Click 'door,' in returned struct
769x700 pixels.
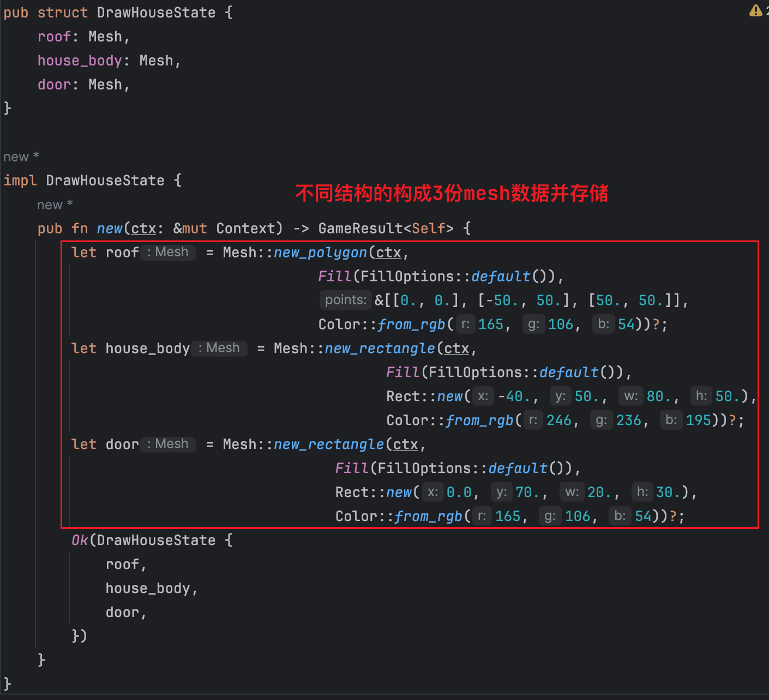pos(127,612)
